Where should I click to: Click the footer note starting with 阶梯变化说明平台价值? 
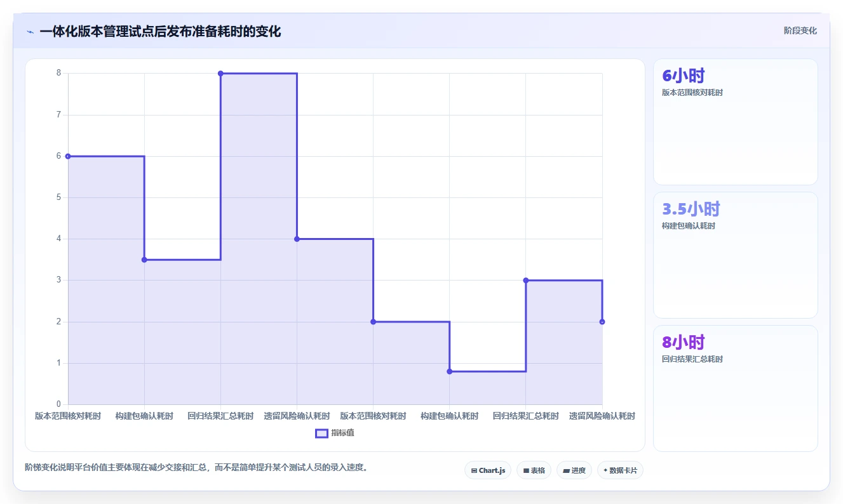(196, 468)
